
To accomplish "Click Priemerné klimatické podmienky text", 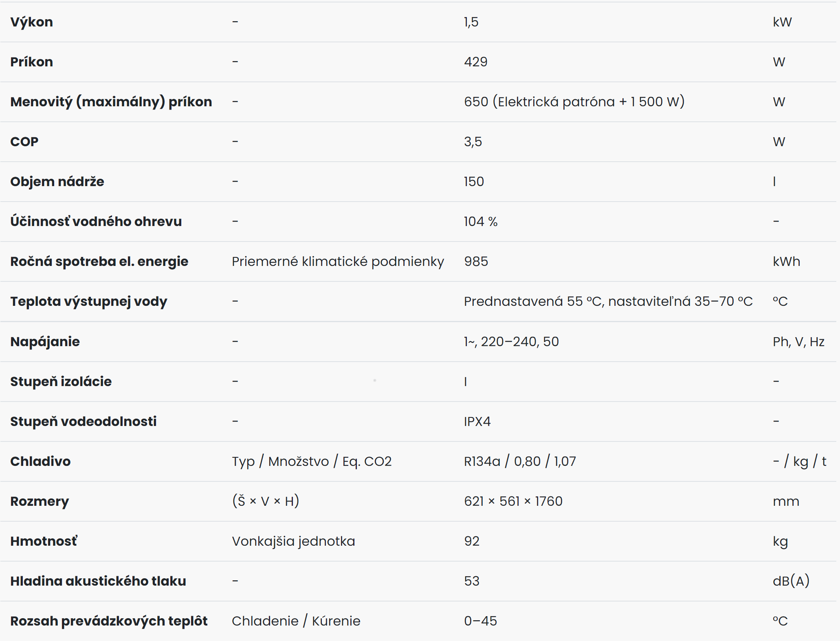I will pos(338,261).
